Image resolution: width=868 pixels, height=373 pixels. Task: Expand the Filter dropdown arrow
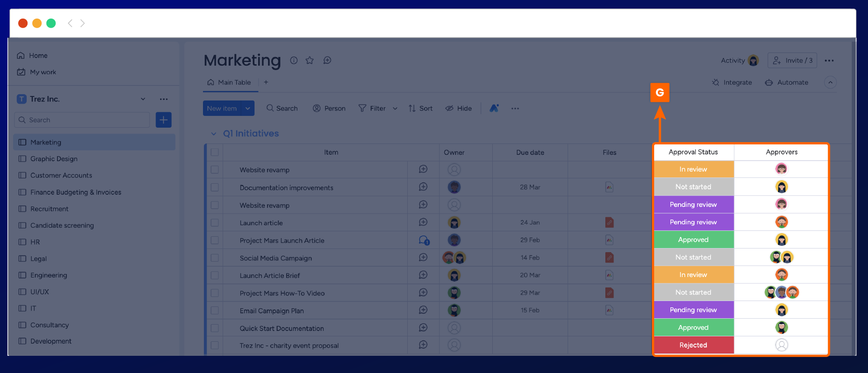click(x=395, y=109)
